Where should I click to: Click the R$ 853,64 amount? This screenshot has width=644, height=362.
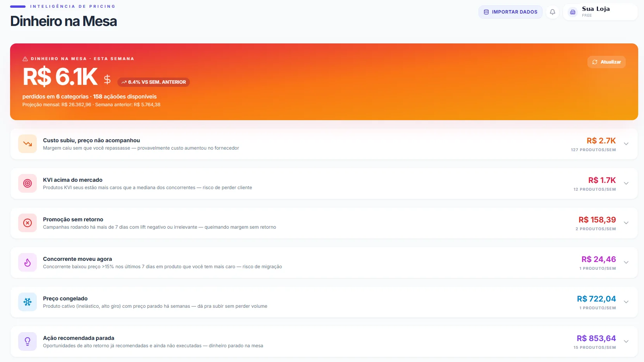pyautogui.click(x=596, y=338)
